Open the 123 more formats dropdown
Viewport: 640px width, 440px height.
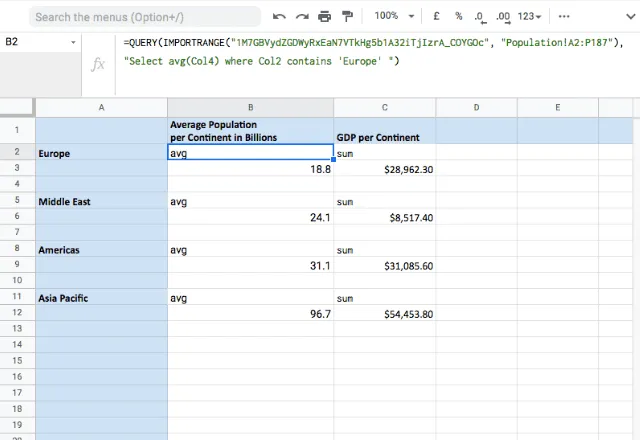pos(532,17)
